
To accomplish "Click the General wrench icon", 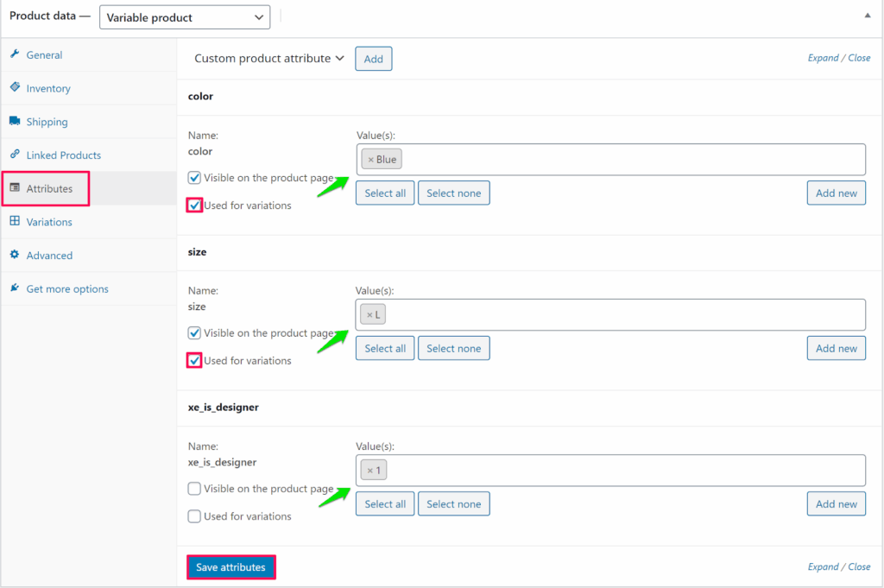I will coord(15,54).
